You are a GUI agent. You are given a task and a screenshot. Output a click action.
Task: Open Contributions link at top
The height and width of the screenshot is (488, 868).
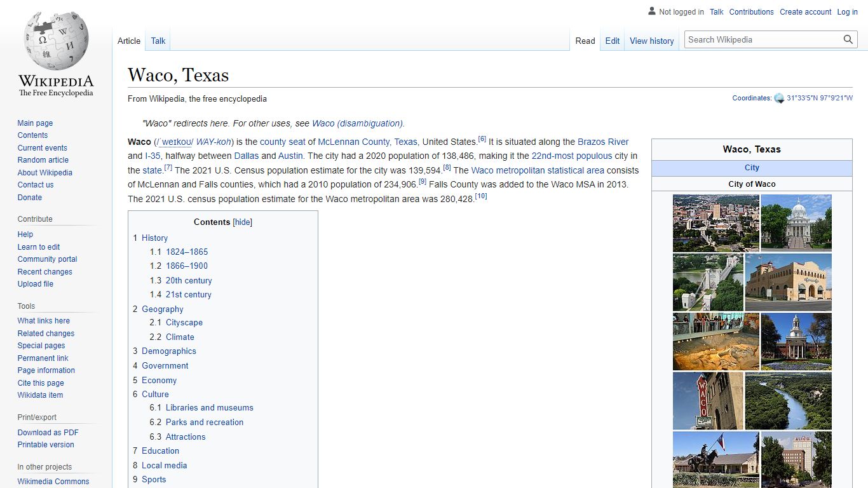[752, 11]
